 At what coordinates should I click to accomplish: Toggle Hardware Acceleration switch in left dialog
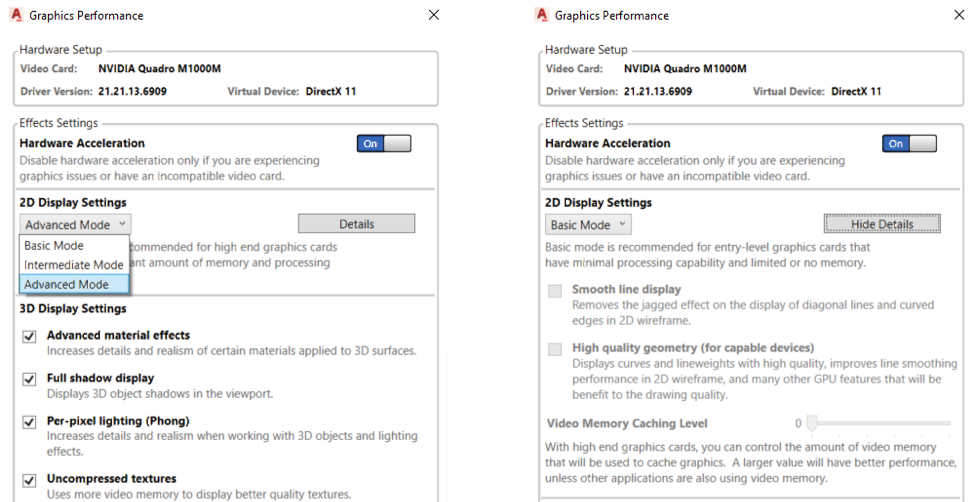point(383,144)
